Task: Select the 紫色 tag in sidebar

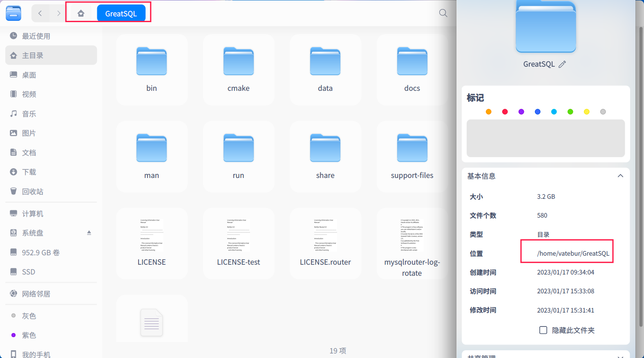Action: point(51,335)
